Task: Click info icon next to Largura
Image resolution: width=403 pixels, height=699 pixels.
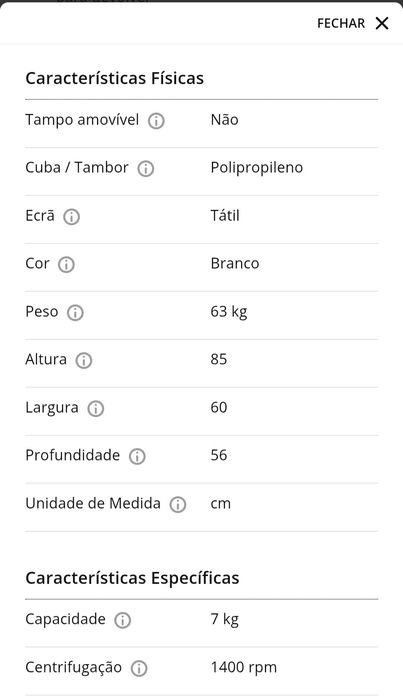Action: [x=95, y=409]
